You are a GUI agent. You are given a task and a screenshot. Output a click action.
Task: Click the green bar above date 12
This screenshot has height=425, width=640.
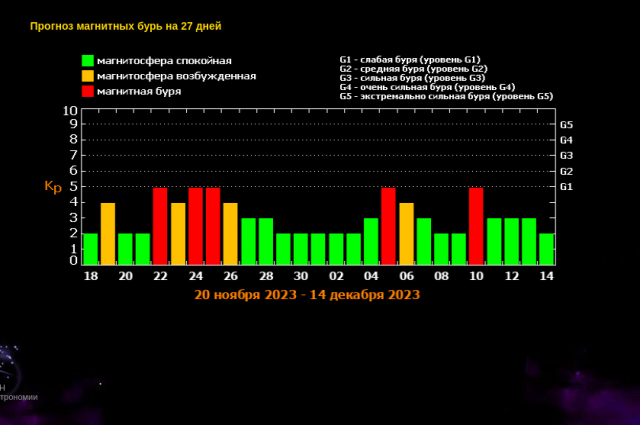tap(512, 241)
